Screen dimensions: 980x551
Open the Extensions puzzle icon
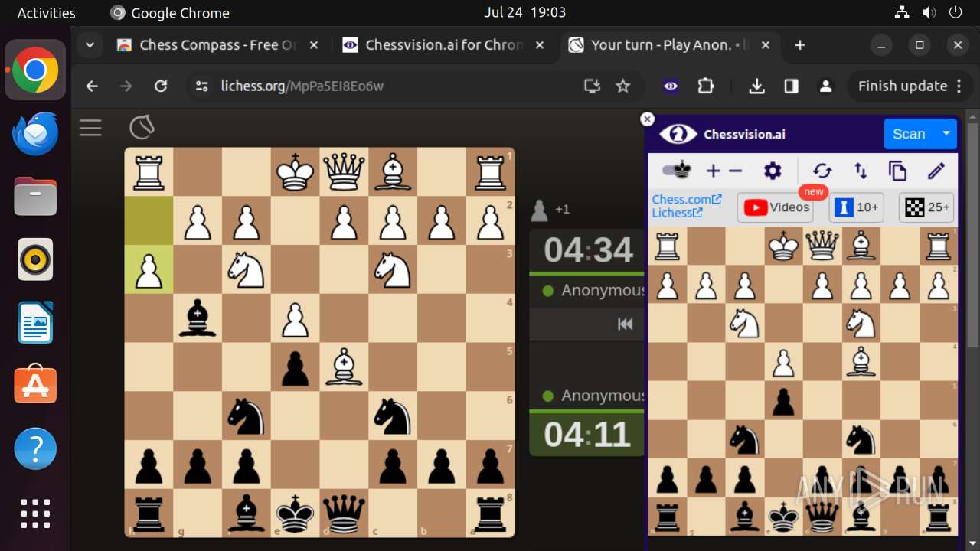(706, 86)
